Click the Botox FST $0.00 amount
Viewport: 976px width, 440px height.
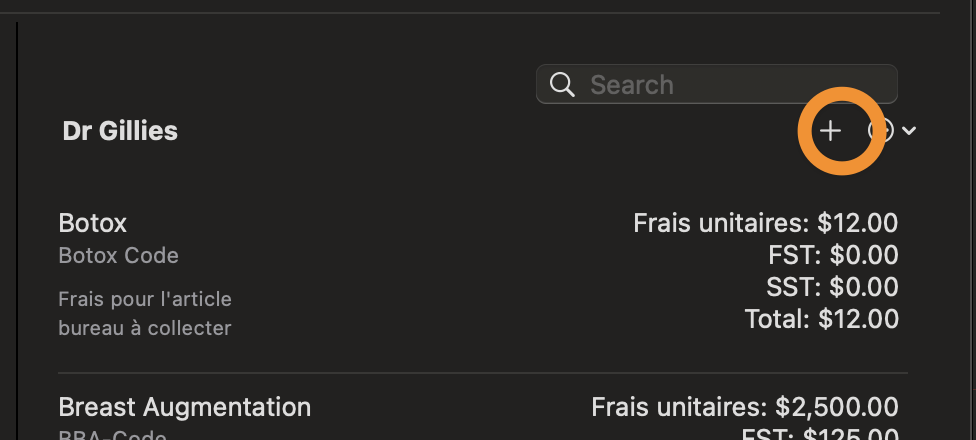[833, 255]
